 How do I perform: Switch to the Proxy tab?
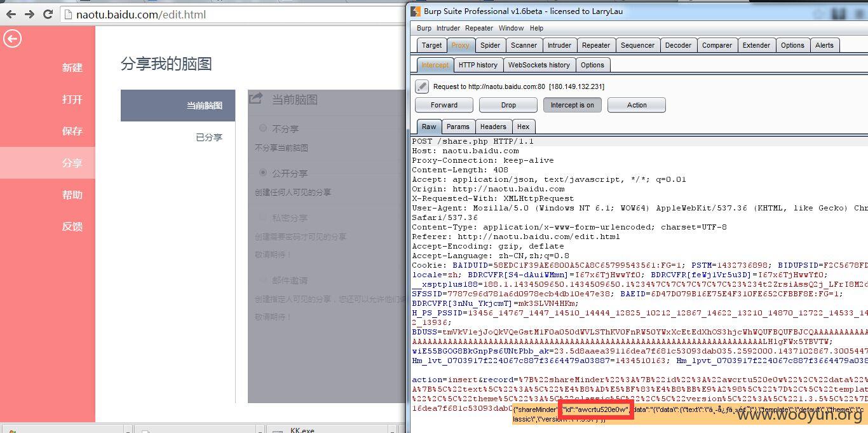pos(460,45)
